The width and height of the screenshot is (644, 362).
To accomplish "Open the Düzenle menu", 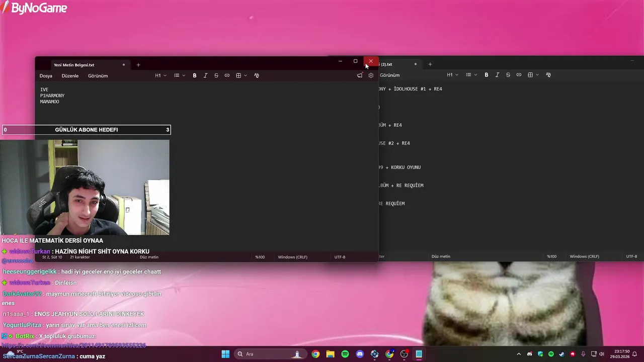I will tap(70, 76).
